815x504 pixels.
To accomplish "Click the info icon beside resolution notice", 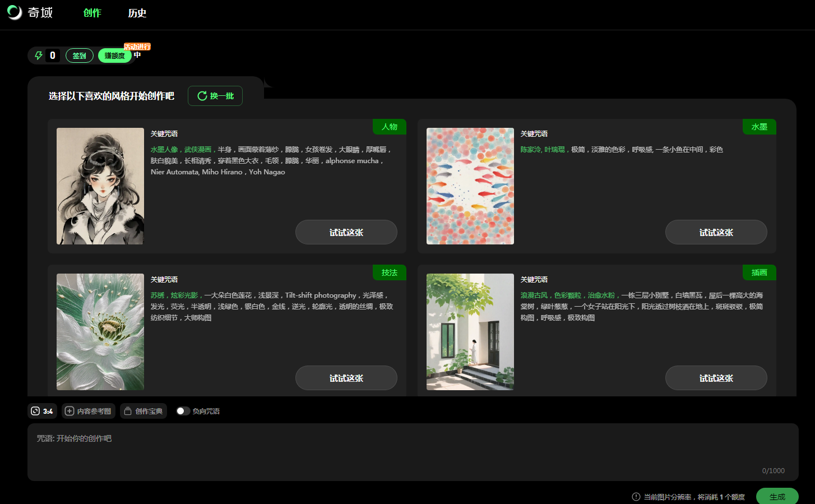I will [x=636, y=497].
